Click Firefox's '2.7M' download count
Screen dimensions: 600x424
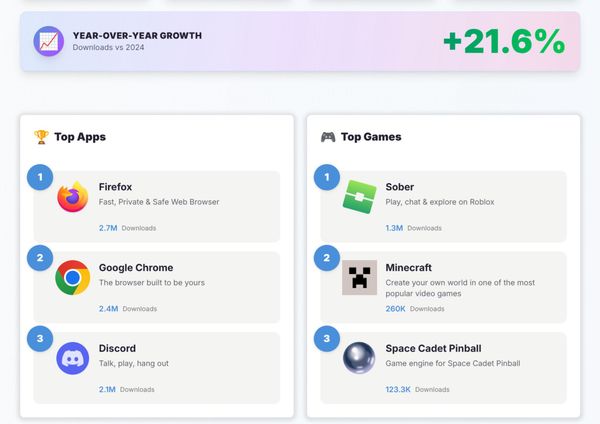(x=108, y=228)
